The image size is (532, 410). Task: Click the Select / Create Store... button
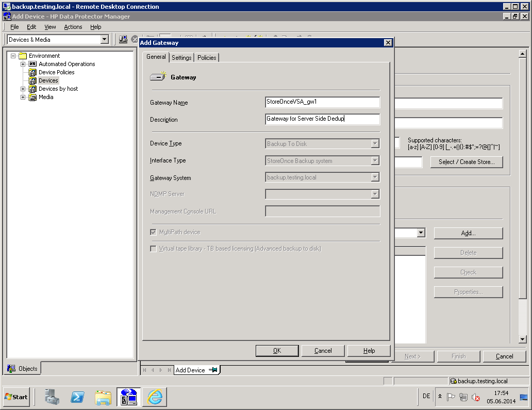click(467, 162)
